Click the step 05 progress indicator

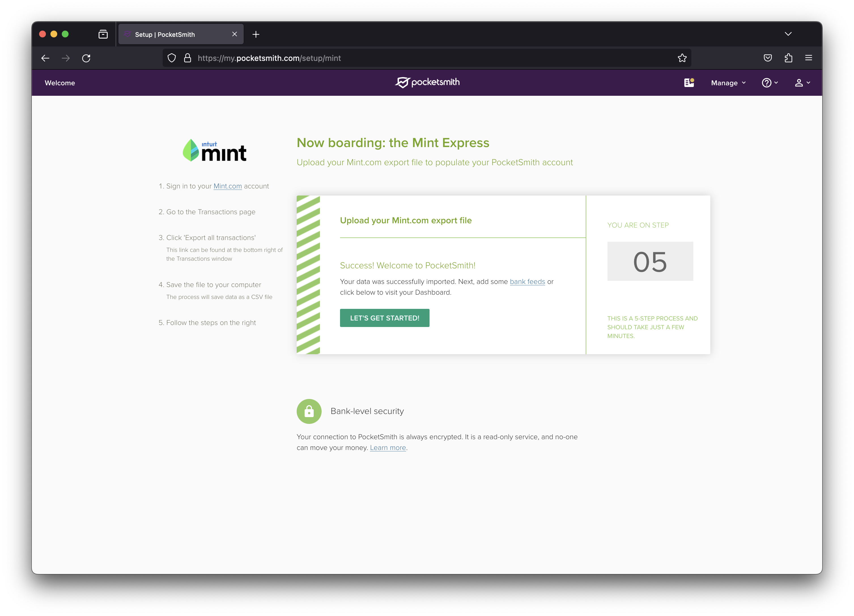tap(650, 261)
